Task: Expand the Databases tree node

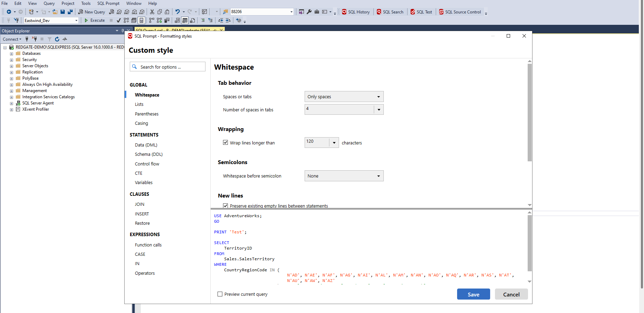Action: tap(11, 54)
